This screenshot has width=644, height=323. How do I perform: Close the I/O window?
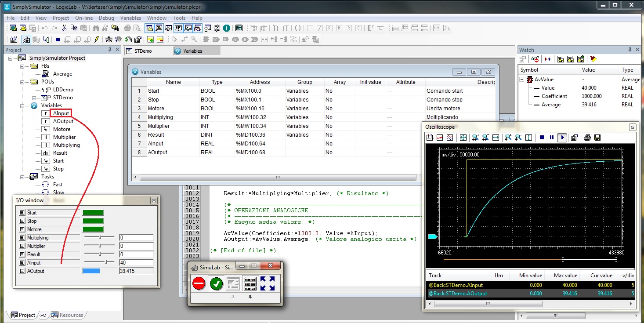153,200
